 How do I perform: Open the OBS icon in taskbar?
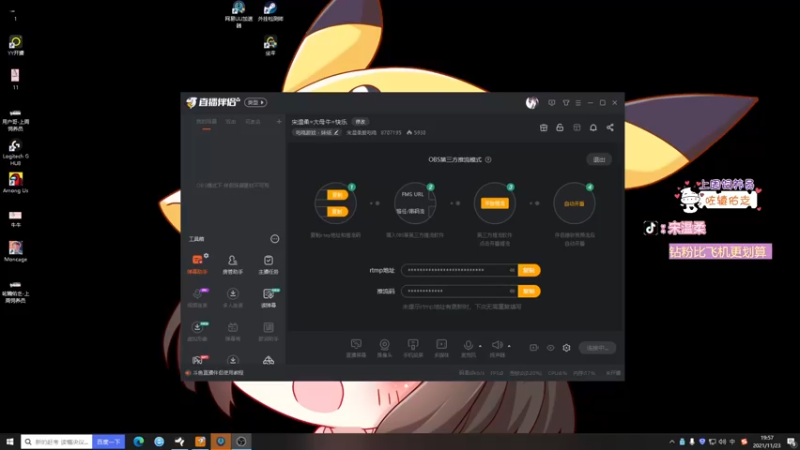(241, 442)
